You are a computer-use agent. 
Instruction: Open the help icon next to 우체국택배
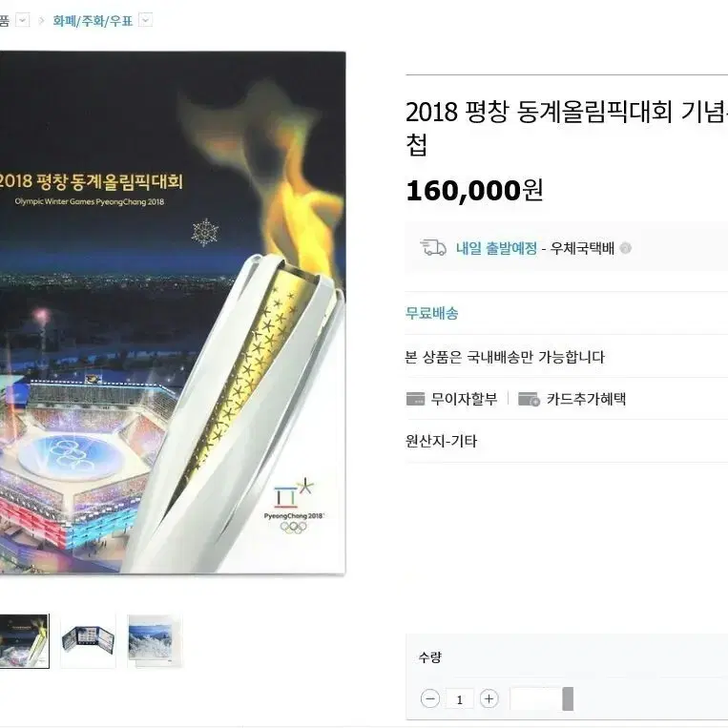625,248
